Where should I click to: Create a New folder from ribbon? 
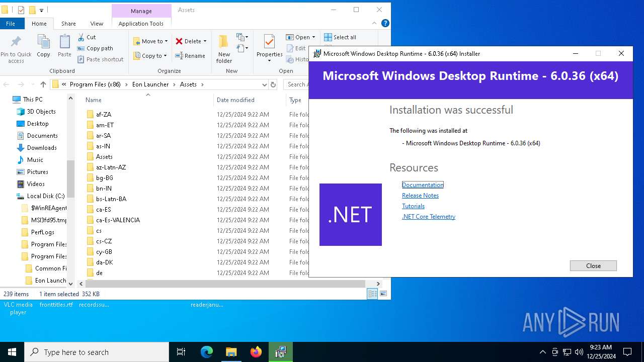tap(224, 49)
